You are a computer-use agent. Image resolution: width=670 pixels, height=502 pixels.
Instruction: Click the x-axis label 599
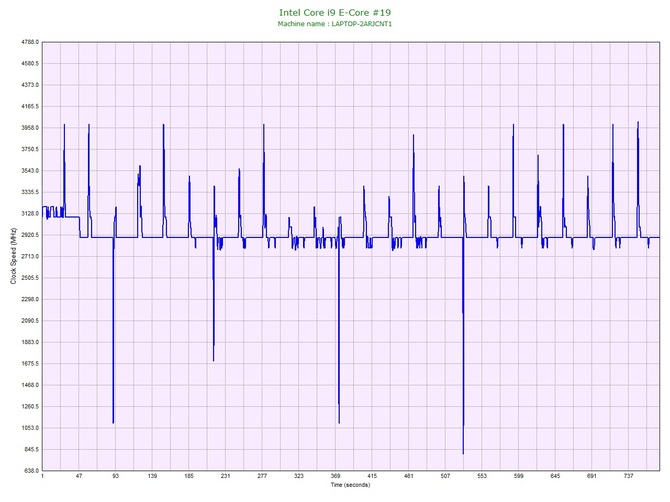point(519,476)
